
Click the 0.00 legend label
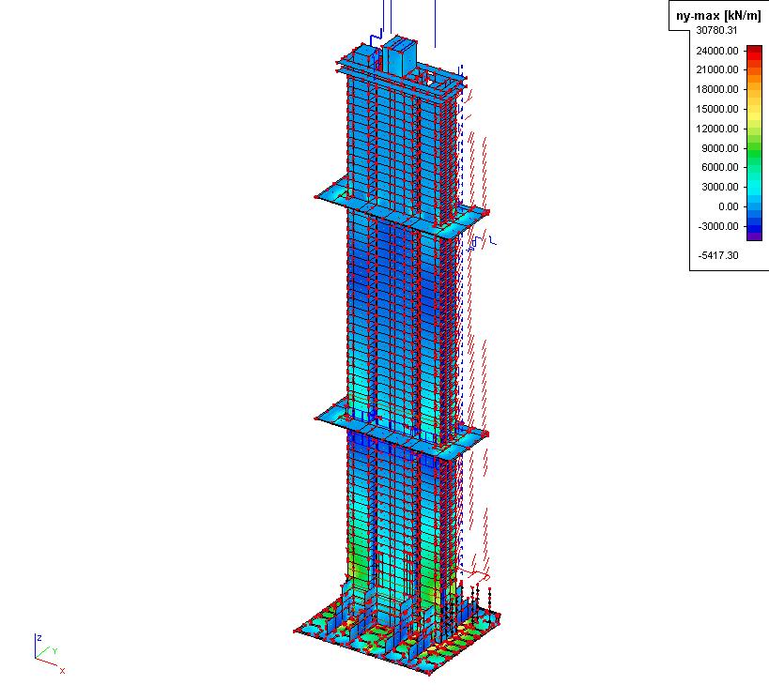[x=729, y=206]
